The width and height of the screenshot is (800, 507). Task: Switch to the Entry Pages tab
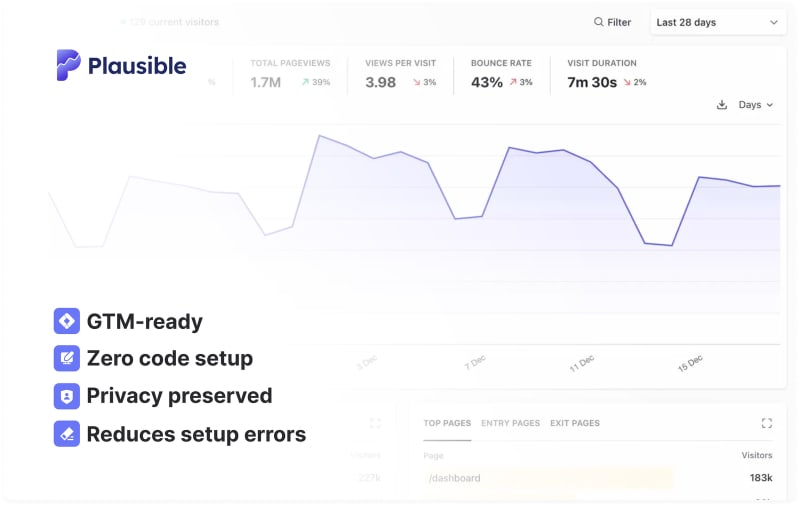tap(510, 423)
